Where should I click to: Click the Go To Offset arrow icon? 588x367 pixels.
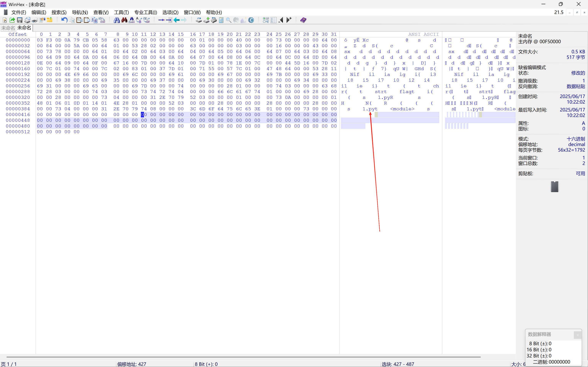click(161, 20)
